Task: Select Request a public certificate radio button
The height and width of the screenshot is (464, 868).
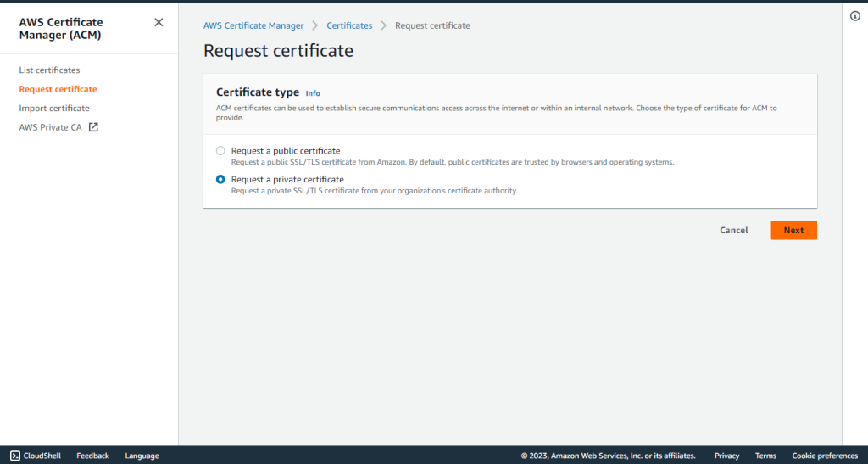Action: coord(220,151)
